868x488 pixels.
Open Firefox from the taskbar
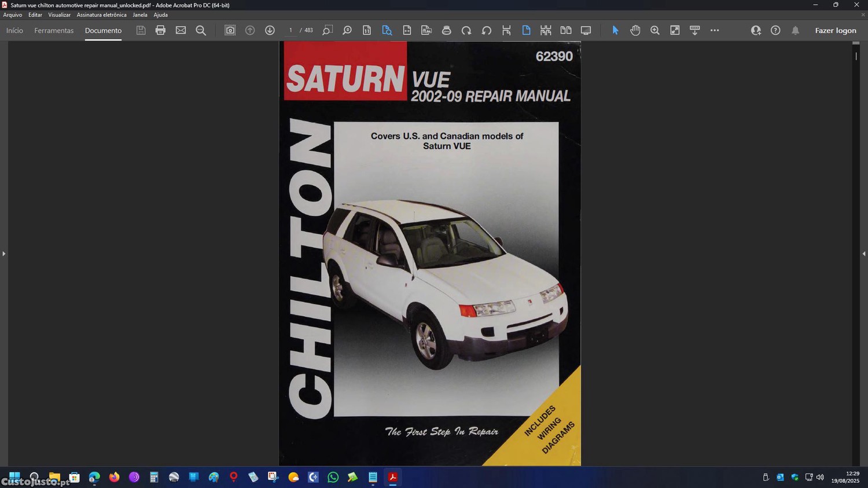[114, 477]
